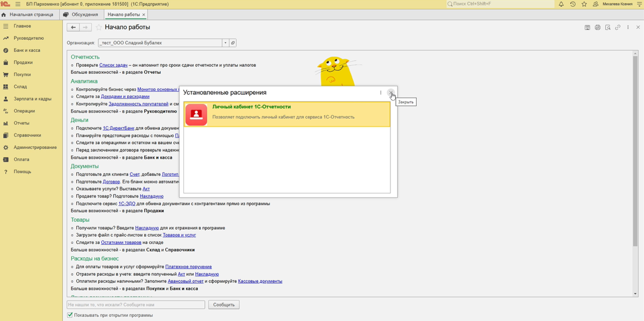Focus the Поиск Ctrl+Shift+F search field
This screenshot has height=321, width=644.
500,4
